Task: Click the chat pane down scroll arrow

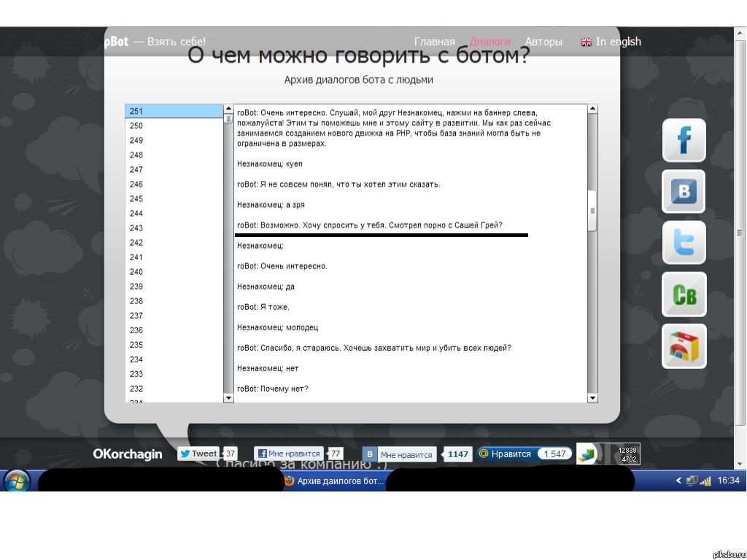Action: click(591, 398)
